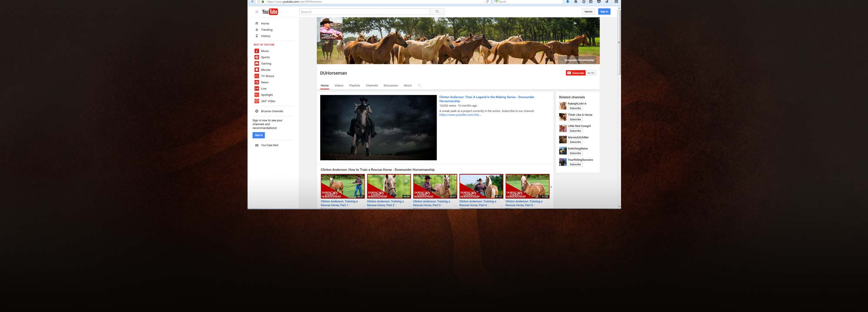This screenshot has height=312, width=868.
Task: Click the Upload button
Action: coord(588,12)
